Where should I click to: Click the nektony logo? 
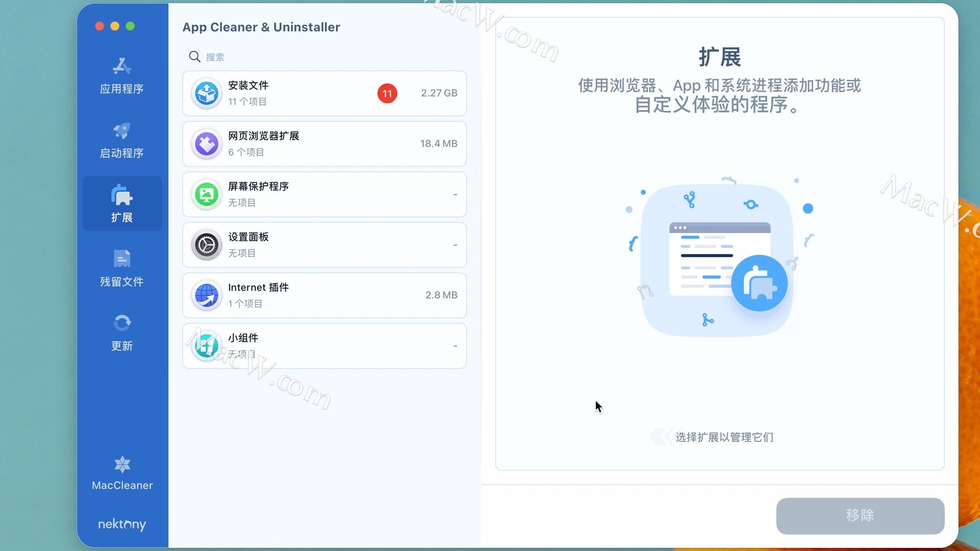point(122,524)
